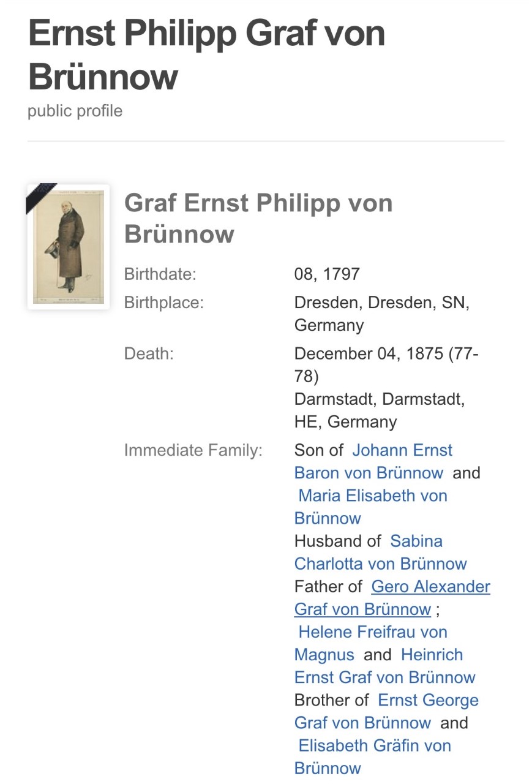Open brother Ernst George Graf von Brünnow
The image size is (532, 784).
(x=387, y=711)
